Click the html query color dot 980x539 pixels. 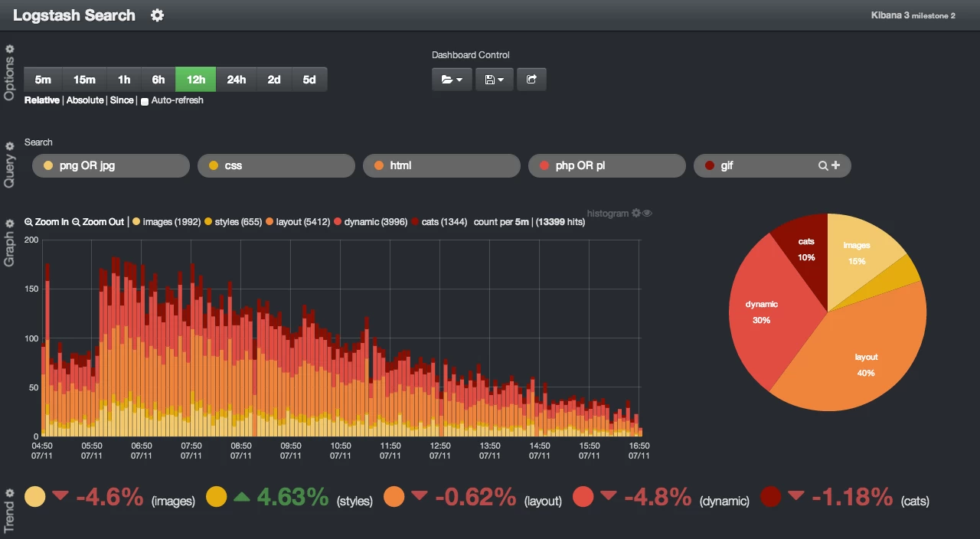point(379,165)
